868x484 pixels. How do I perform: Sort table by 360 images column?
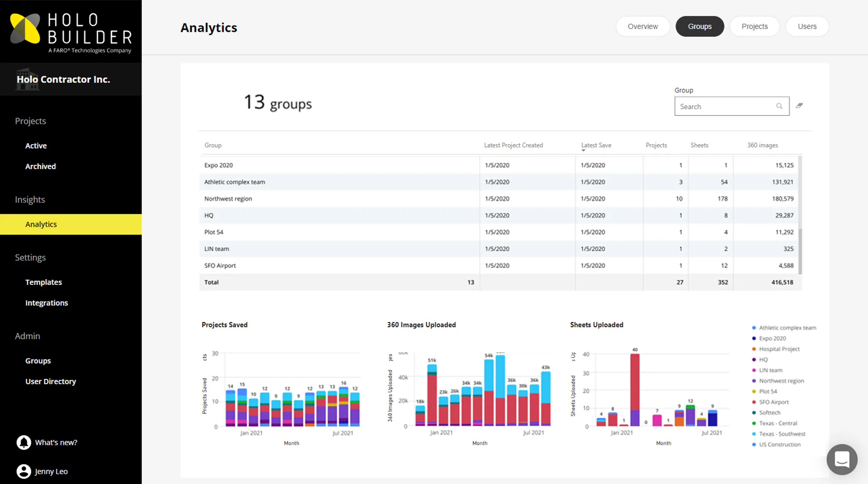tap(762, 145)
